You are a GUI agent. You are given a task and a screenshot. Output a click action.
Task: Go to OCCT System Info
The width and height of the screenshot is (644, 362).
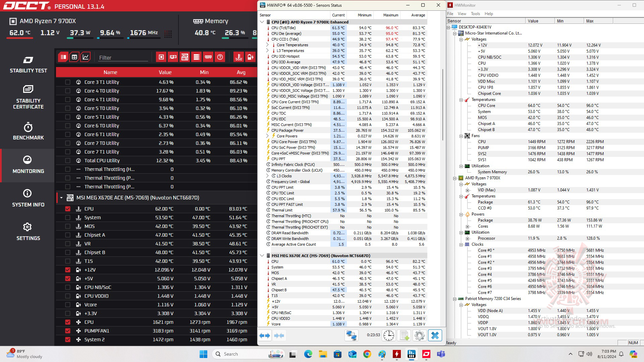[28, 198]
